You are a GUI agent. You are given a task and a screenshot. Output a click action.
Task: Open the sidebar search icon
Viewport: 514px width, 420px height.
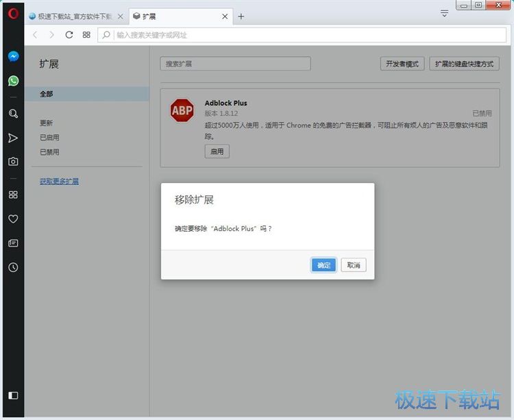tap(13, 114)
